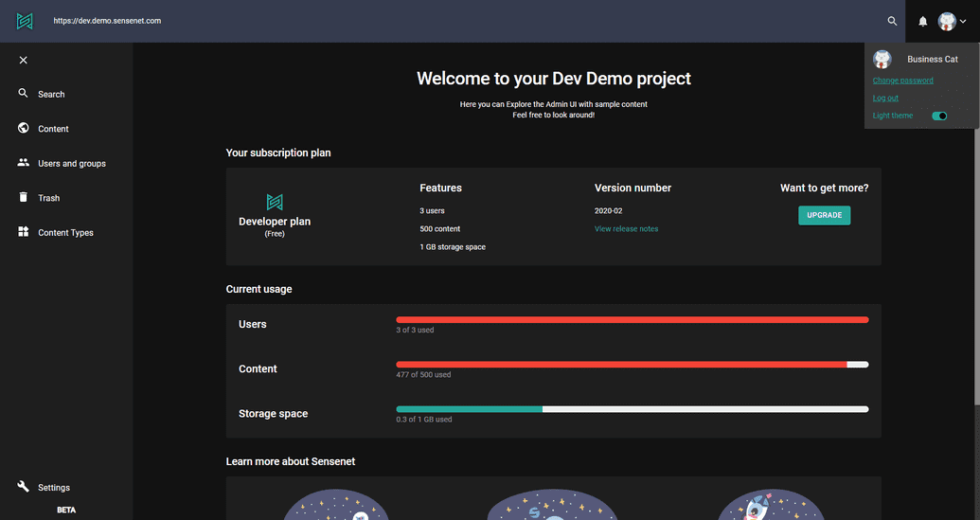The image size is (980, 520).
Task: Collapse the user menu chevron
Action: pyautogui.click(x=963, y=21)
